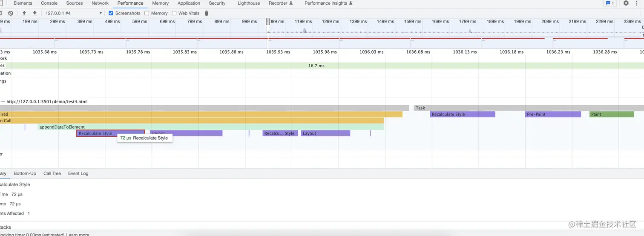This screenshot has width=644, height=236.
Task: Enable the Web Vitals checkbox
Action: tap(174, 13)
